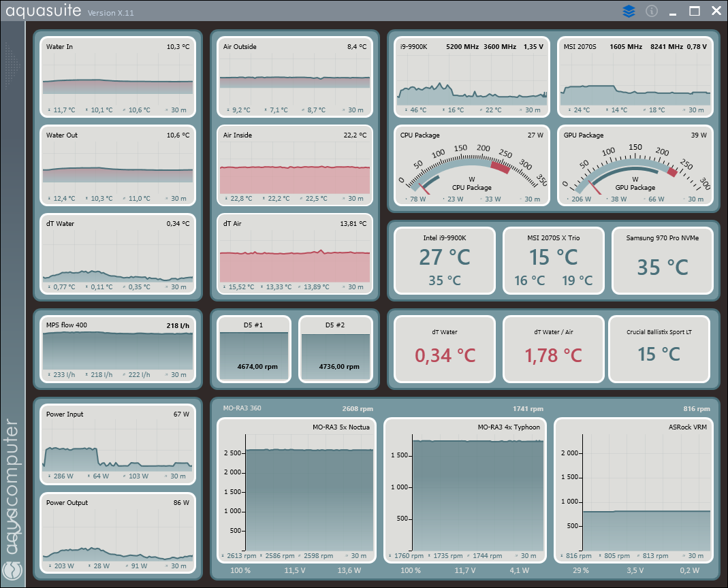This screenshot has height=588, width=728.
Task: Select the Air Inside temperature chart
Action: point(295,165)
